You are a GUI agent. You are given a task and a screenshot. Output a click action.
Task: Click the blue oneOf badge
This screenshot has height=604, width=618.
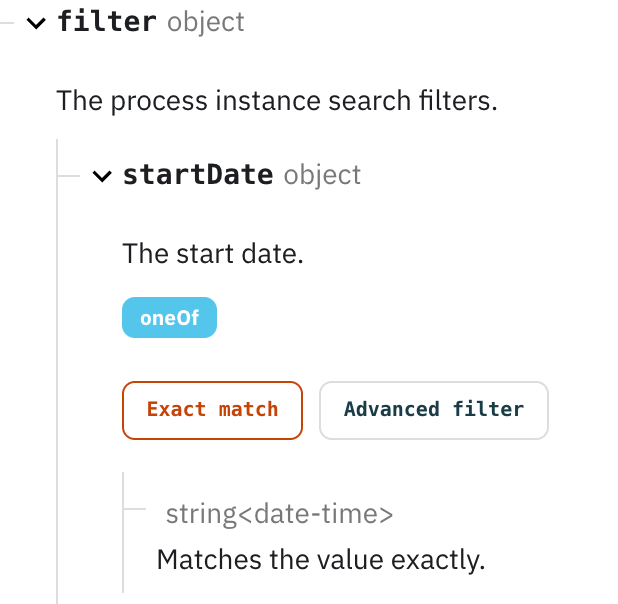click(x=169, y=320)
